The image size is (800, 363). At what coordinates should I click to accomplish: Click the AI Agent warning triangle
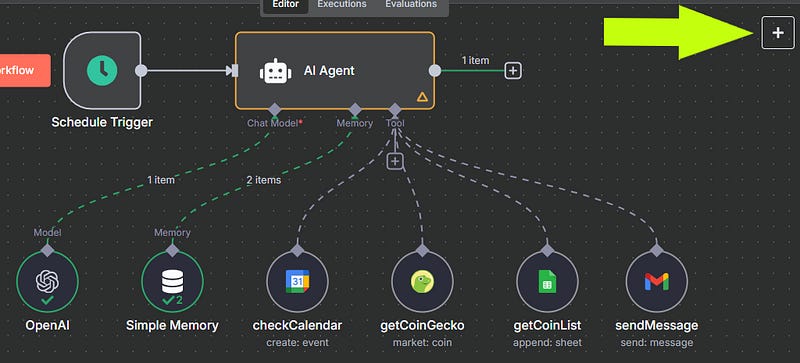tap(422, 96)
